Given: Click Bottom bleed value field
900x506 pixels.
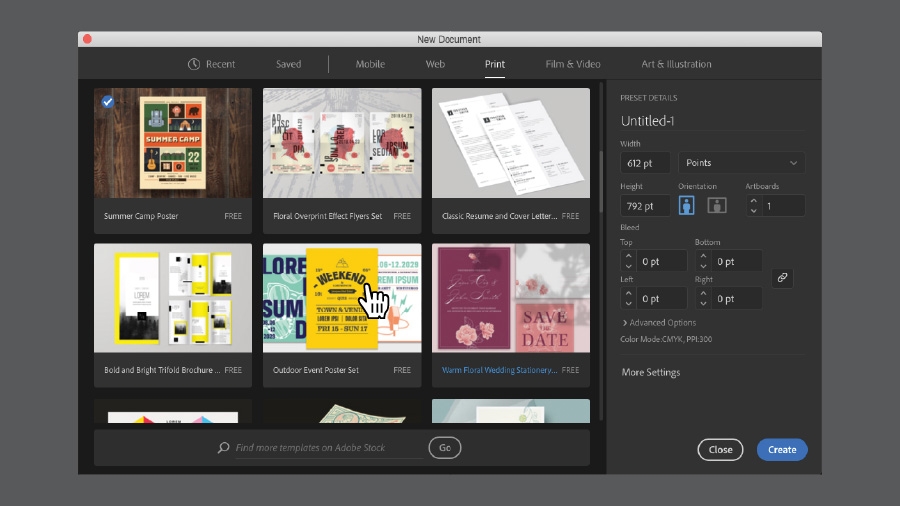Looking at the screenshot, I should click(736, 262).
